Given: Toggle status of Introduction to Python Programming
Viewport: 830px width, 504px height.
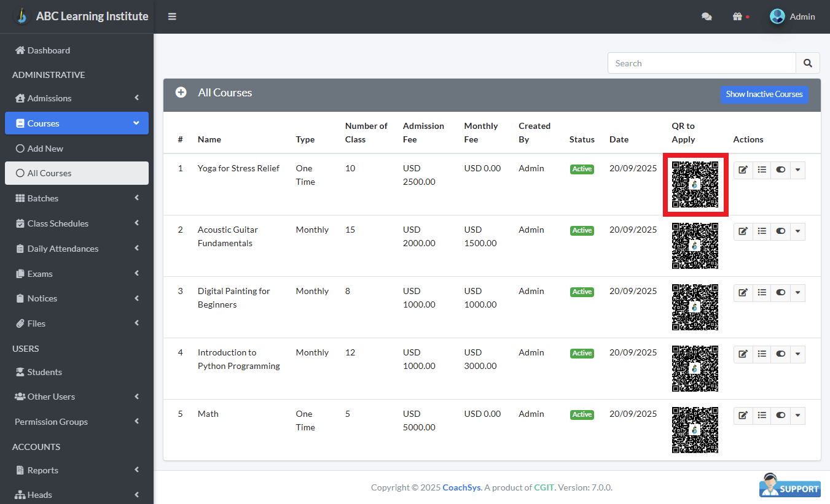Looking at the screenshot, I should [780, 354].
